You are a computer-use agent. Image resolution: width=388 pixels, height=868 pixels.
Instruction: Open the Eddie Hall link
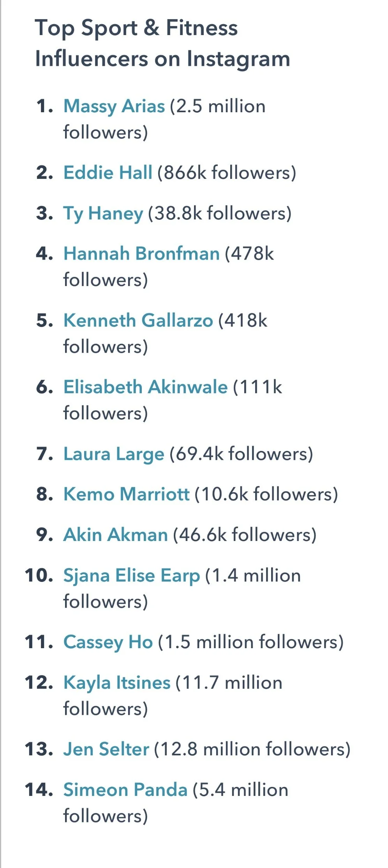(108, 173)
